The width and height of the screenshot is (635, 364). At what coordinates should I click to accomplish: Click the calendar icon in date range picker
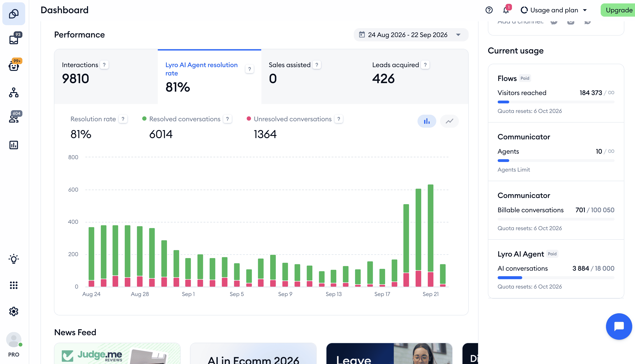[x=362, y=35]
